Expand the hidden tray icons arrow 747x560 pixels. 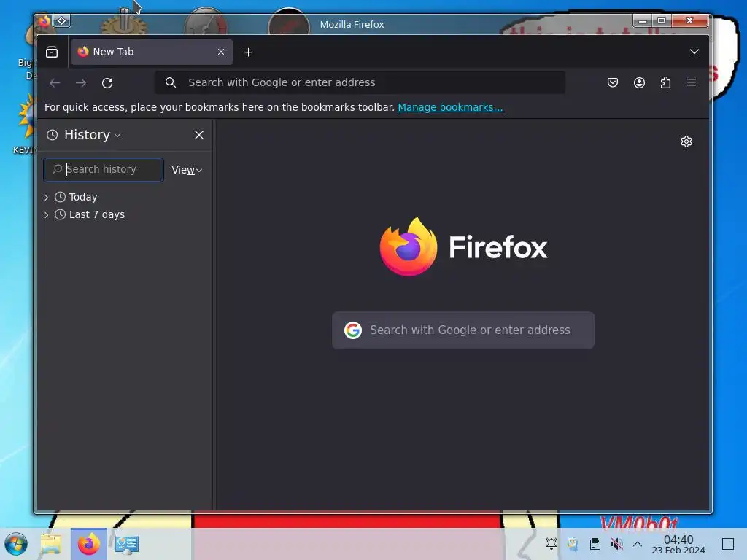(638, 544)
